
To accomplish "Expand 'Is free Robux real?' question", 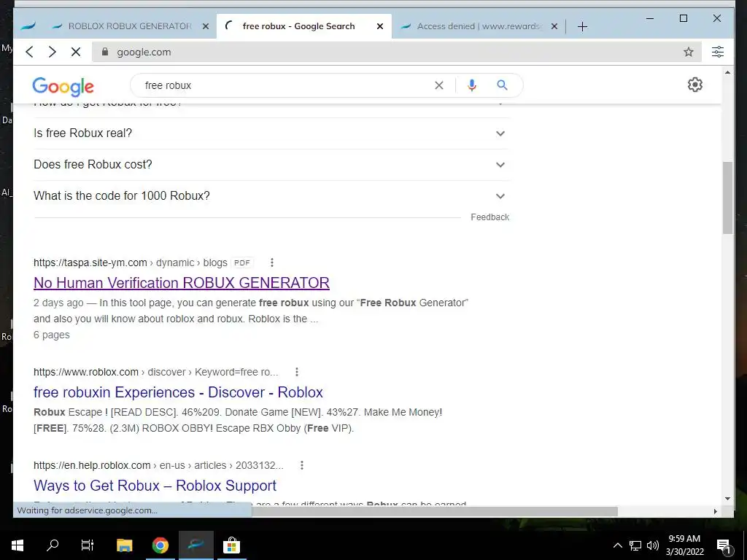I will (271, 133).
